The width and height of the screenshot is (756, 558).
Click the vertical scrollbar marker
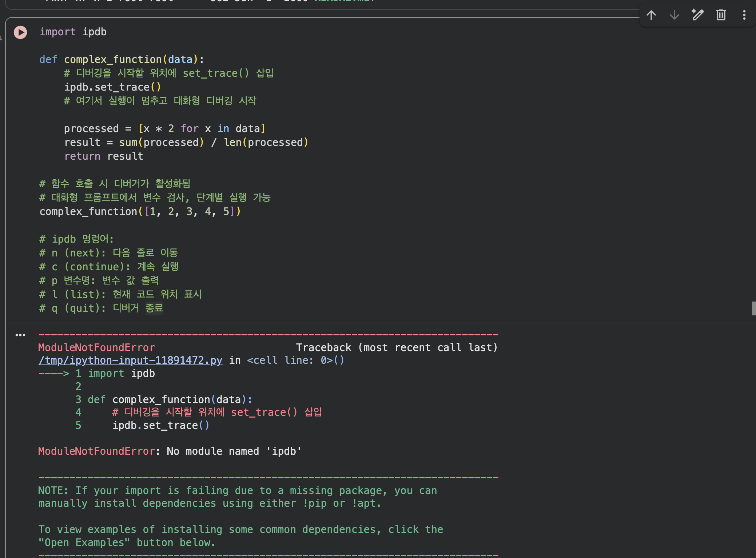[753, 308]
